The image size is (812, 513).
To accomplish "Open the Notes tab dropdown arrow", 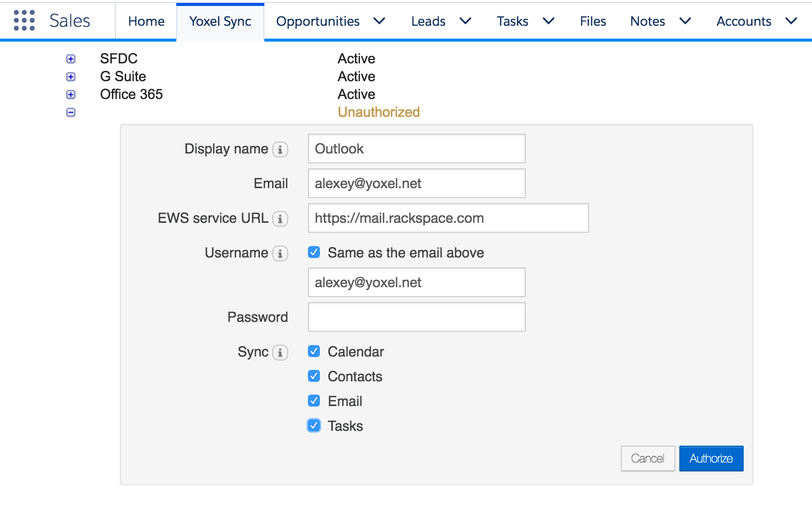I will [x=685, y=21].
